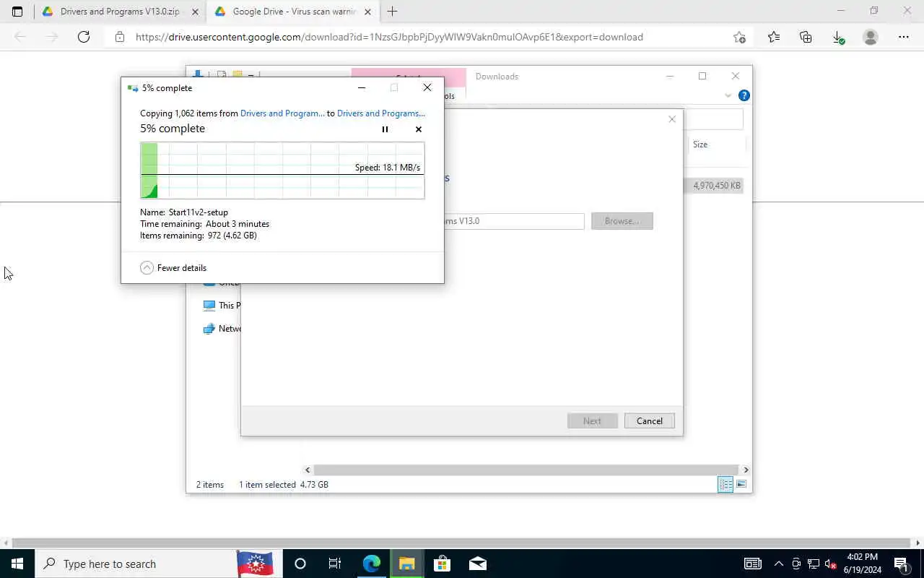This screenshot has height=578, width=924.
Task: Open Microsoft Store from the taskbar
Action: 442,564
